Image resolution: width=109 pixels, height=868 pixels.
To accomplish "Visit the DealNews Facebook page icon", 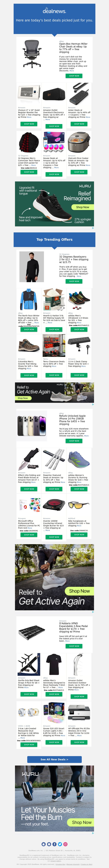I will [55, 844].
